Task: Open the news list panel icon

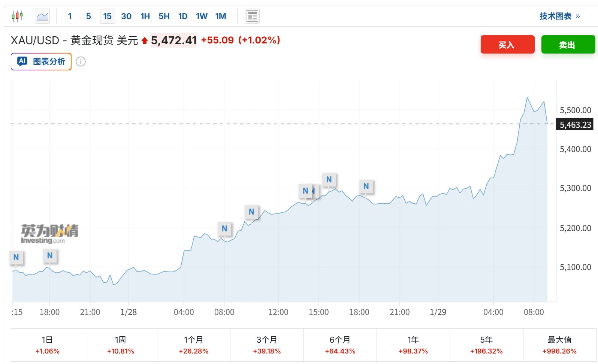Action: (x=252, y=16)
